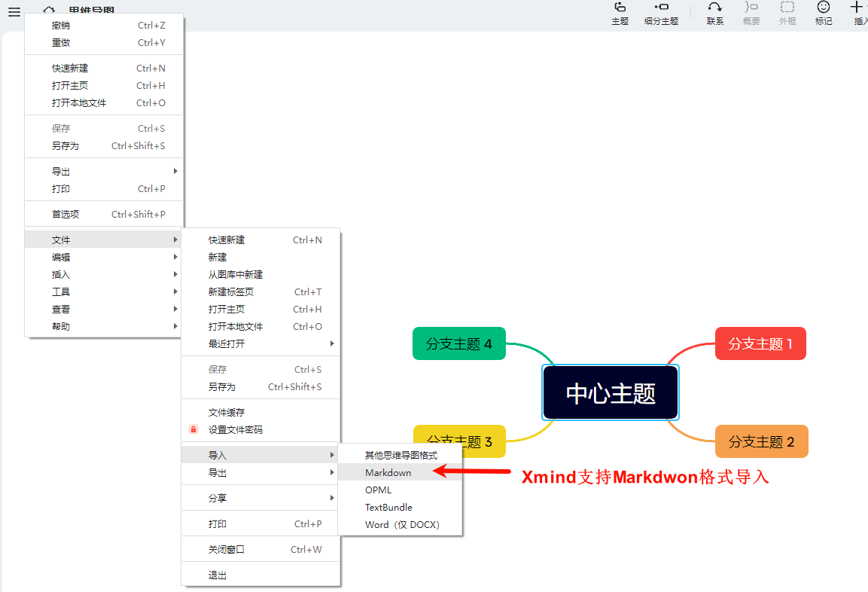Screen dimensions: 868x592
Task: Select 从图库中新建 in the File submenu
Action: (x=260, y=275)
